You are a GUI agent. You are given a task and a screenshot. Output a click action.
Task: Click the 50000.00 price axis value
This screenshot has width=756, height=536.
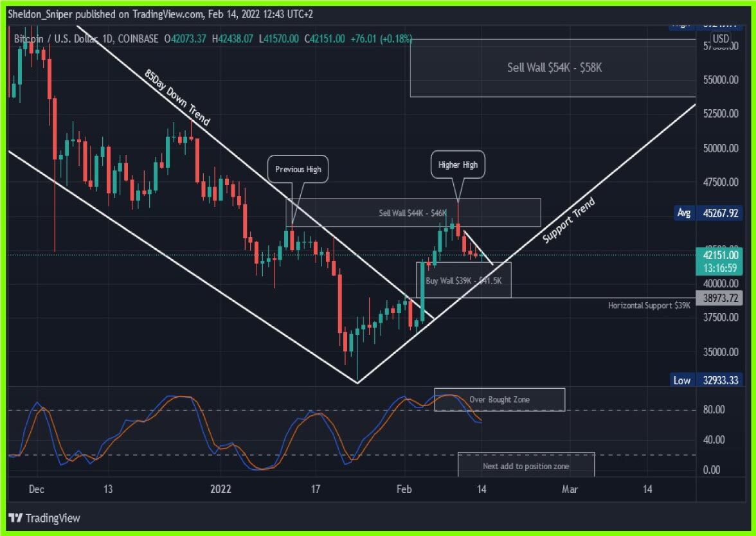[x=720, y=148]
